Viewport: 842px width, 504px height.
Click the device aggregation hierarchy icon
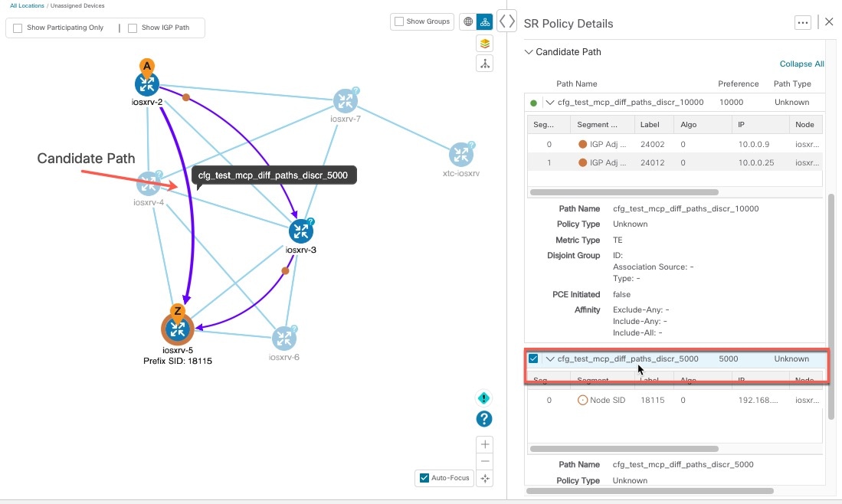pyautogui.click(x=484, y=64)
